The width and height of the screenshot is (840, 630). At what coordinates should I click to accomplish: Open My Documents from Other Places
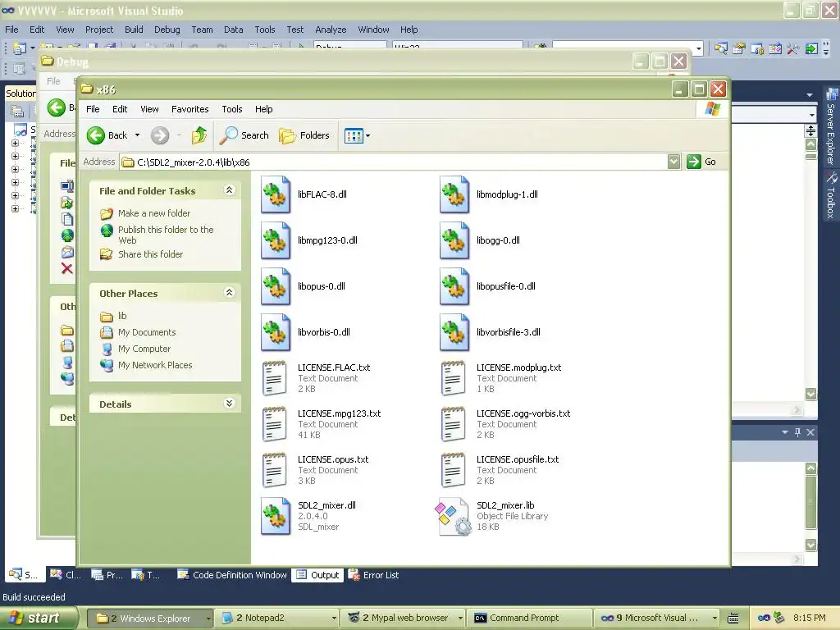point(147,333)
